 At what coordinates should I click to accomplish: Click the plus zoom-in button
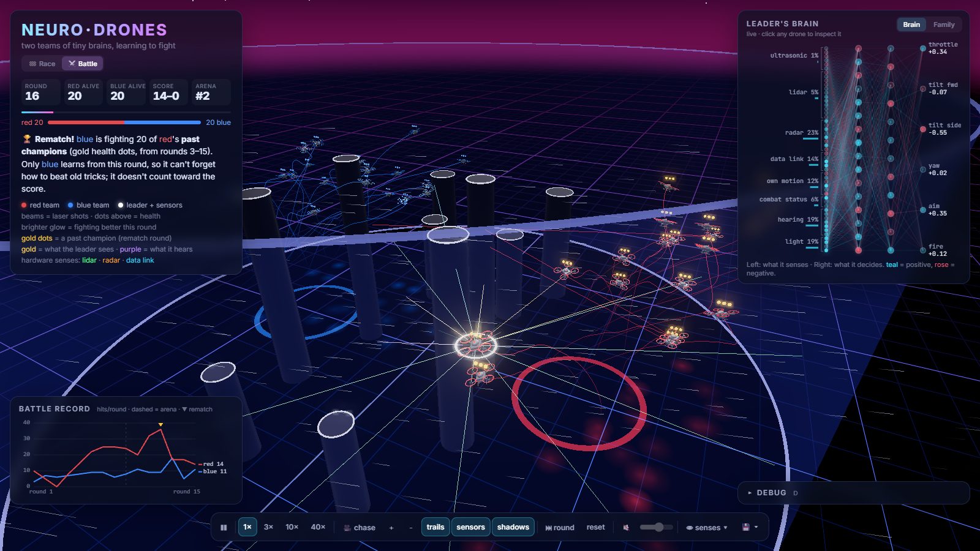pos(391,528)
